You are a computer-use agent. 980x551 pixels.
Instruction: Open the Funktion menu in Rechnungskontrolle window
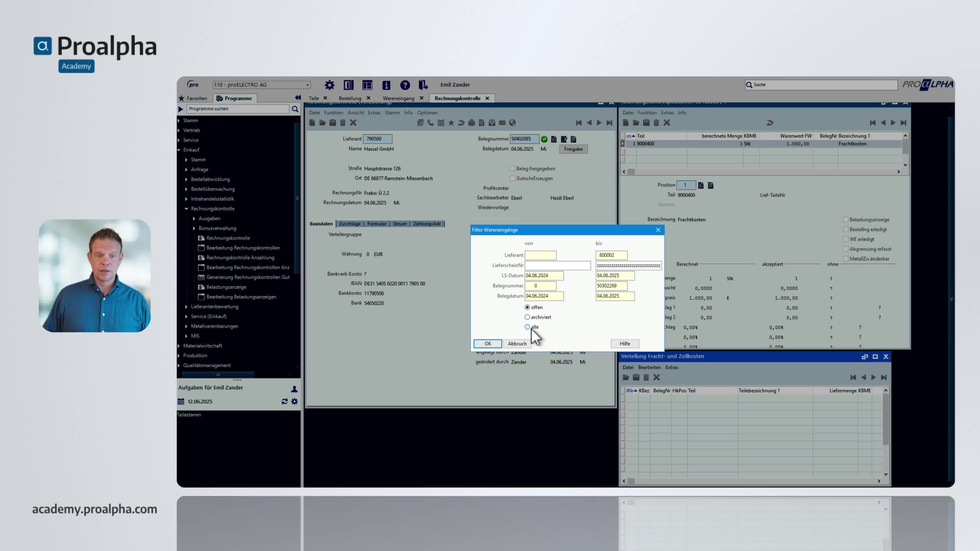point(333,112)
